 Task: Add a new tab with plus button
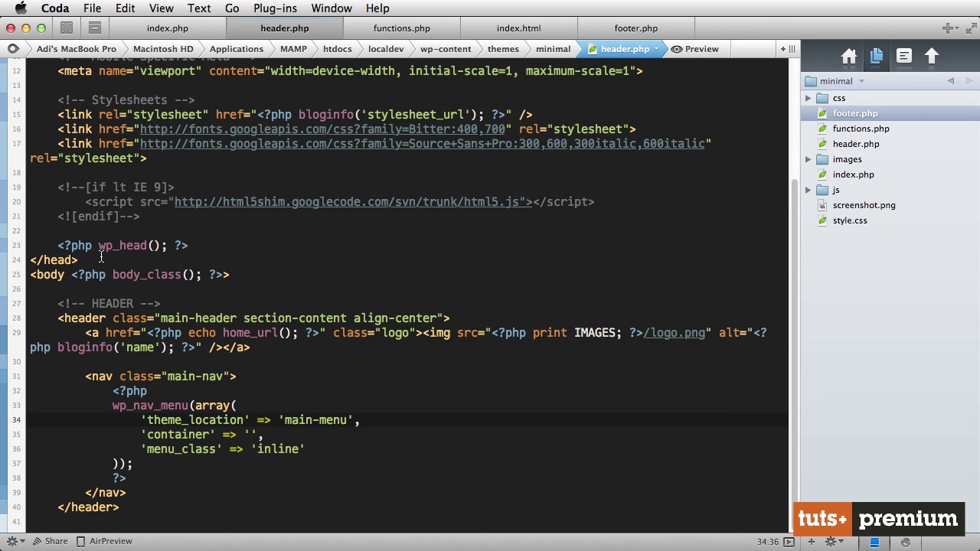point(948,28)
